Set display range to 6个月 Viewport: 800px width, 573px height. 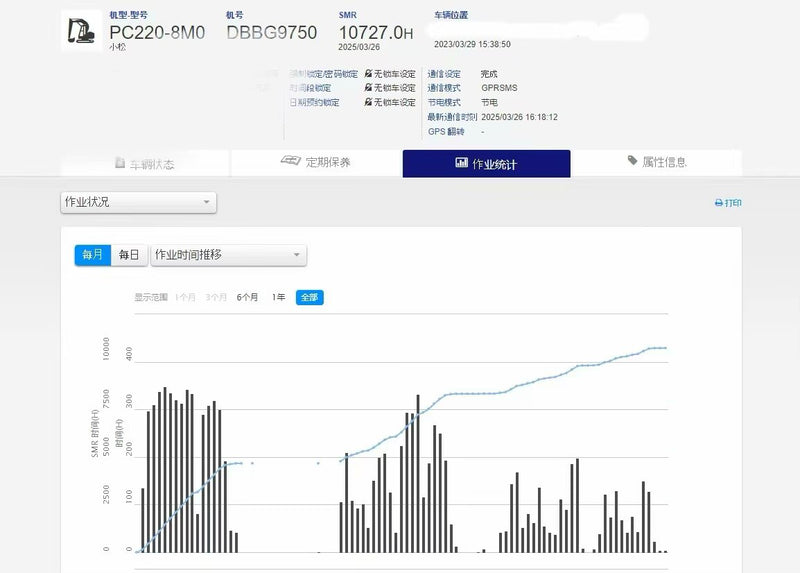pos(247,297)
